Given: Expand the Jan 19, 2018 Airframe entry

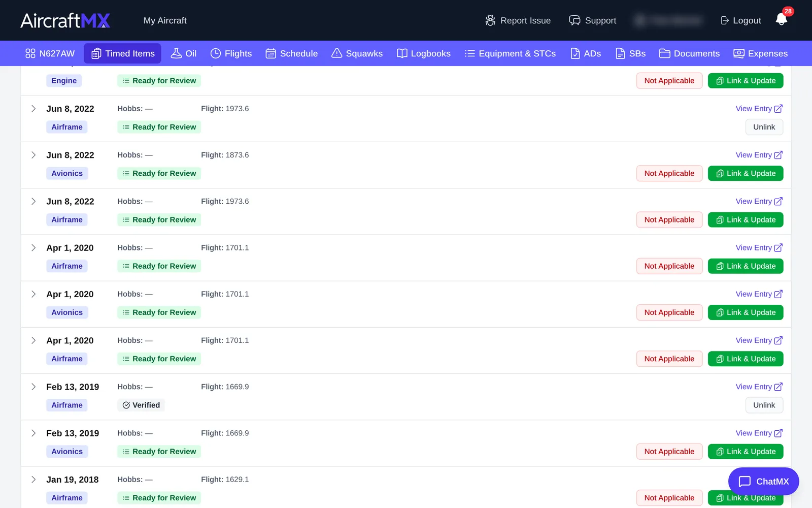Looking at the screenshot, I should pyautogui.click(x=33, y=479).
